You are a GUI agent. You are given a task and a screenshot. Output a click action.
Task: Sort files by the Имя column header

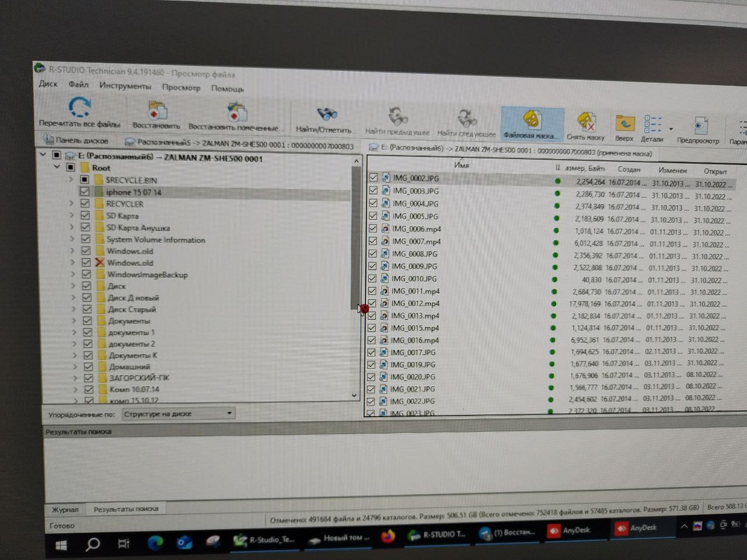click(x=461, y=166)
